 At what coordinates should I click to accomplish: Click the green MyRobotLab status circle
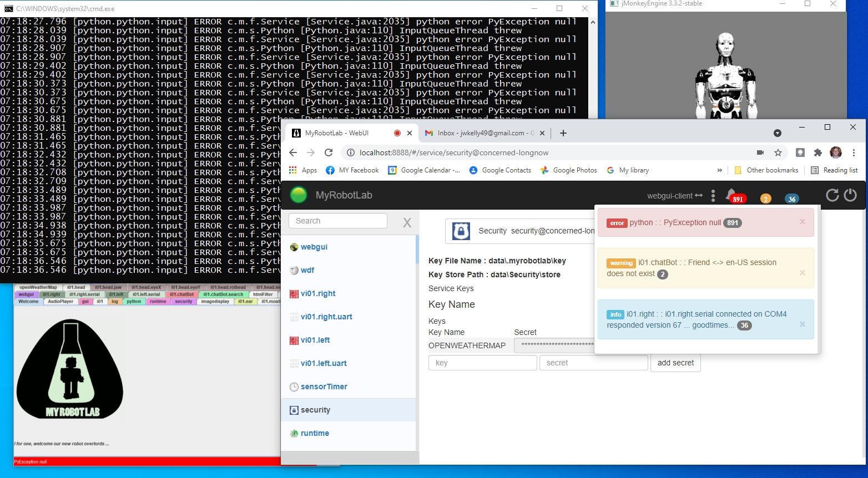click(x=299, y=195)
